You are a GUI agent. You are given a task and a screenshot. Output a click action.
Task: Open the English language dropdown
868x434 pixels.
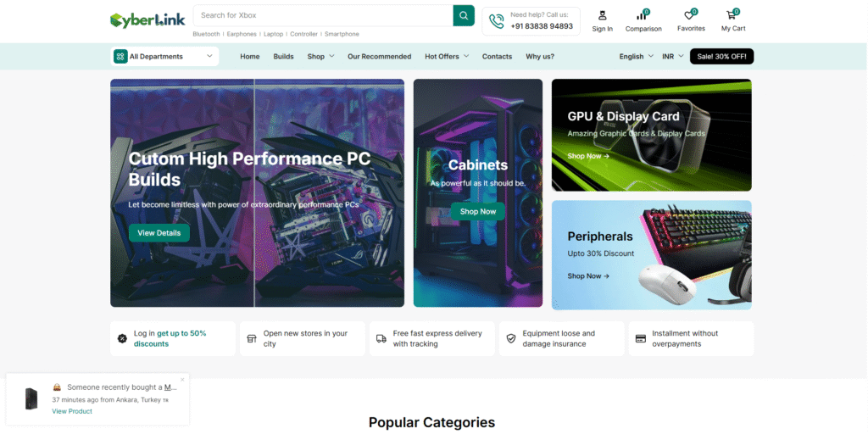point(636,57)
